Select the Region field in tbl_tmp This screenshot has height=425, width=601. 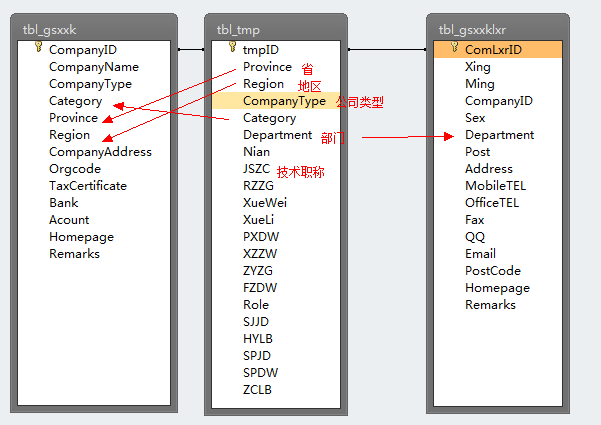(x=264, y=84)
